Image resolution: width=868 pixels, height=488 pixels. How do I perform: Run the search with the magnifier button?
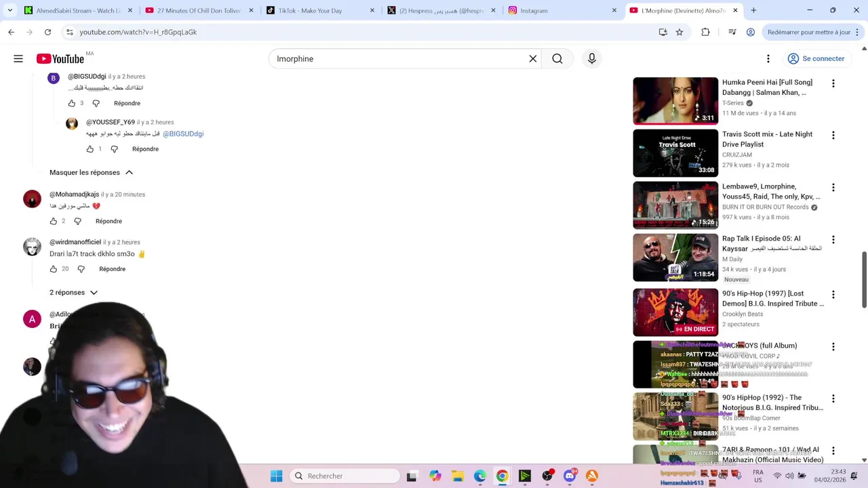[x=557, y=59]
